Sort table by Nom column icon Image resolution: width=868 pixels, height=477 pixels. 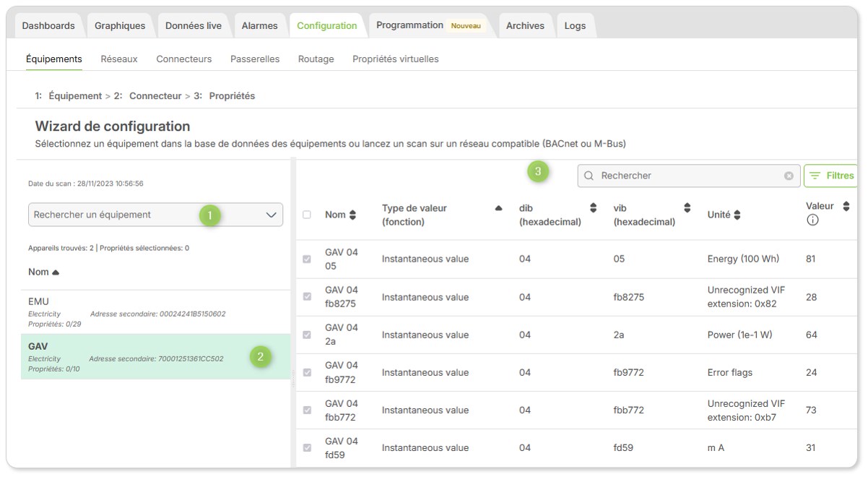pyautogui.click(x=352, y=215)
